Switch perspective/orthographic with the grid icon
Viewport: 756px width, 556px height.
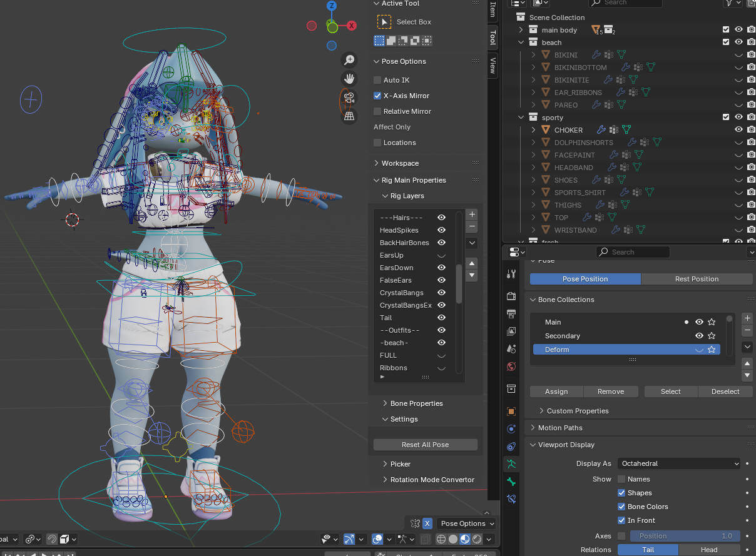[x=349, y=116]
